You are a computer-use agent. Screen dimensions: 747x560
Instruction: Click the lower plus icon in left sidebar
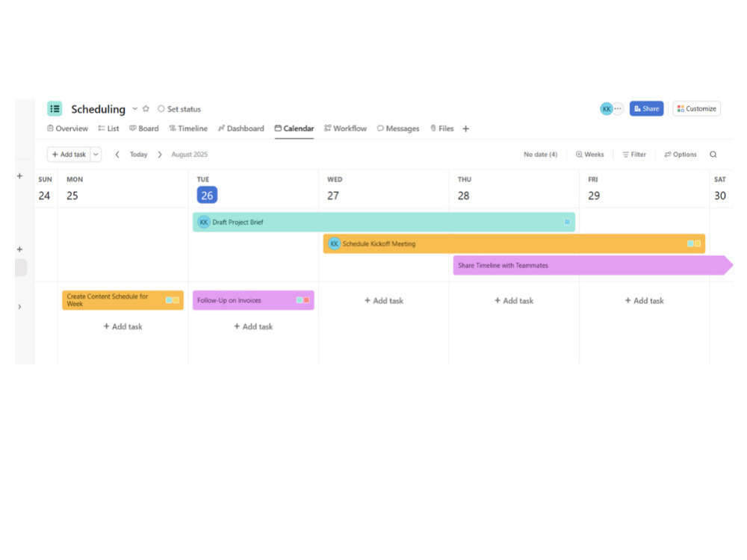19,249
